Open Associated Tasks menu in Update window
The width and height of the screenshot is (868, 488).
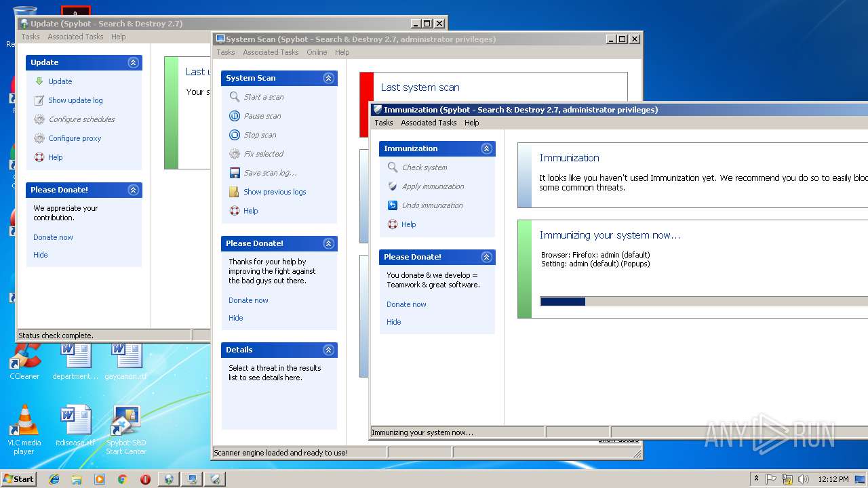(x=75, y=37)
